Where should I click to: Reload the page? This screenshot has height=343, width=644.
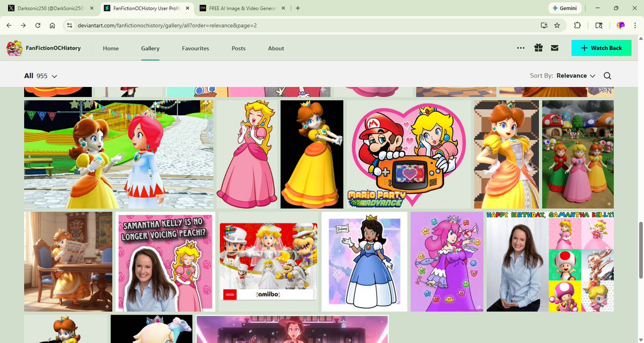tap(38, 25)
